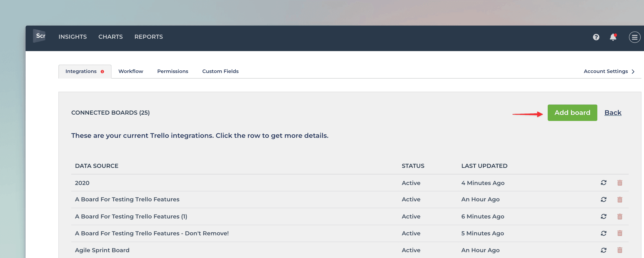Click '5 Minutes Ago' last updated value
The height and width of the screenshot is (258, 644).
[x=483, y=233]
